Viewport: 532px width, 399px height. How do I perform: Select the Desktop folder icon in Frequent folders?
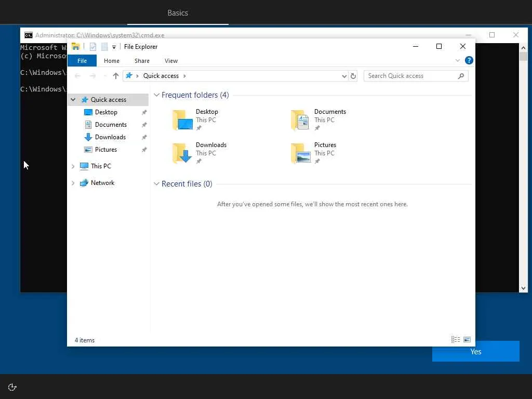[182, 120]
